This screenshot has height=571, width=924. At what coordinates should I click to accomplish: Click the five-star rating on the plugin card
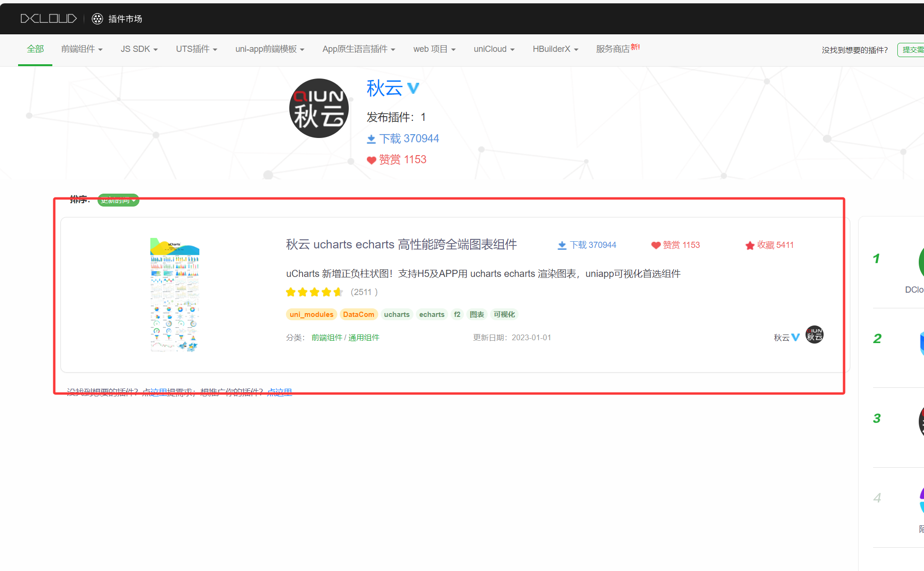[x=315, y=292]
